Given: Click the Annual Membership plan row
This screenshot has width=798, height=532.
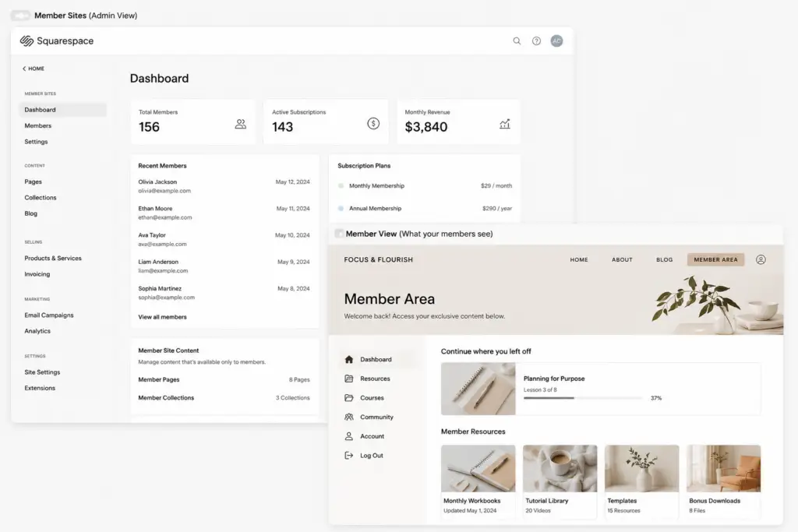Looking at the screenshot, I should [425, 208].
